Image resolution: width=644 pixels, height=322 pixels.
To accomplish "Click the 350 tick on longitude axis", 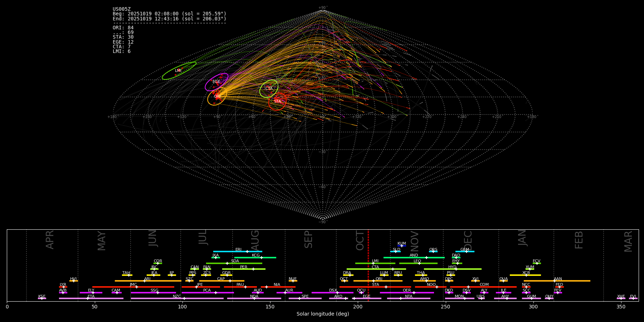I will tap(621, 307).
